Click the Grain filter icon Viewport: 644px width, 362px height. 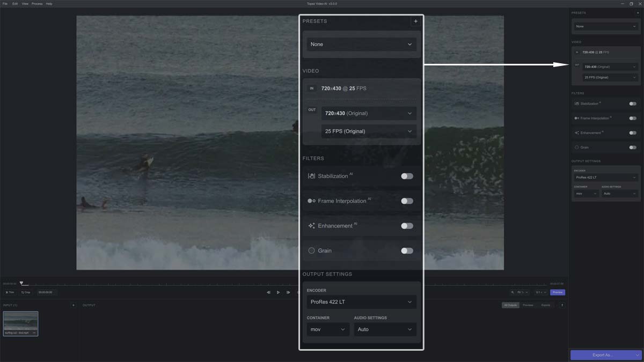click(311, 250)
